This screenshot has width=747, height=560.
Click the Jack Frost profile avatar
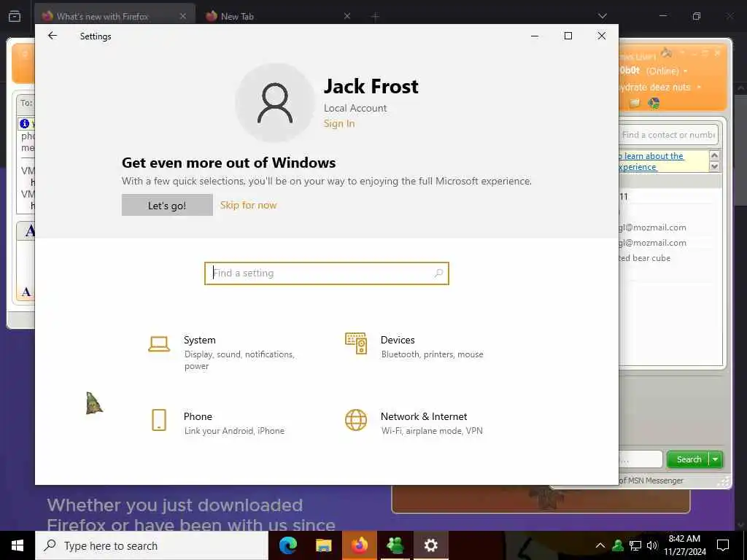coord(275,103)
